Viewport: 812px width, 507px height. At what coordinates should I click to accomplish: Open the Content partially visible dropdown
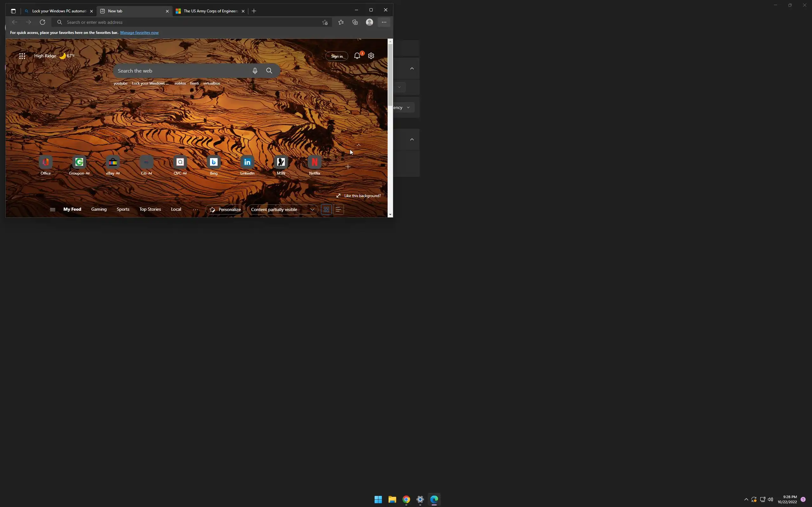coord(283,209)
